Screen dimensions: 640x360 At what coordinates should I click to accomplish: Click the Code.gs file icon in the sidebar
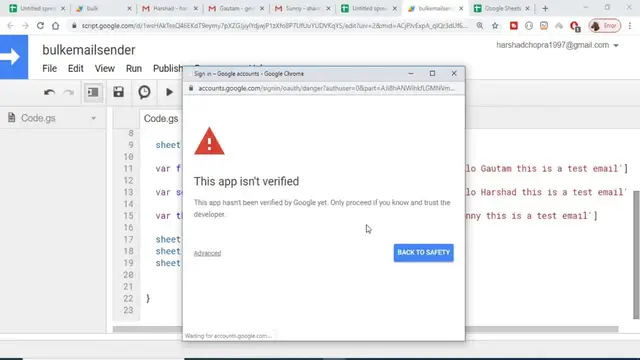(x=12, y=118)
